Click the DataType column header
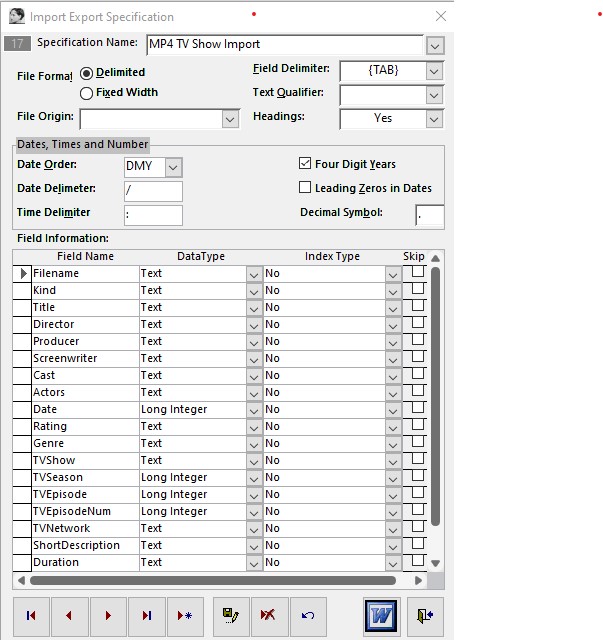The width and height of the screenshot is (603, 640). point(201,256)
